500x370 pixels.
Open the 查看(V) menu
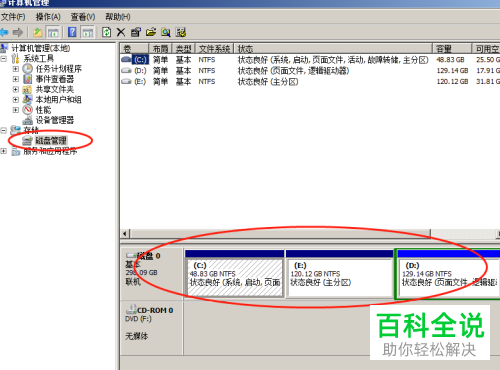coord(83,17)
